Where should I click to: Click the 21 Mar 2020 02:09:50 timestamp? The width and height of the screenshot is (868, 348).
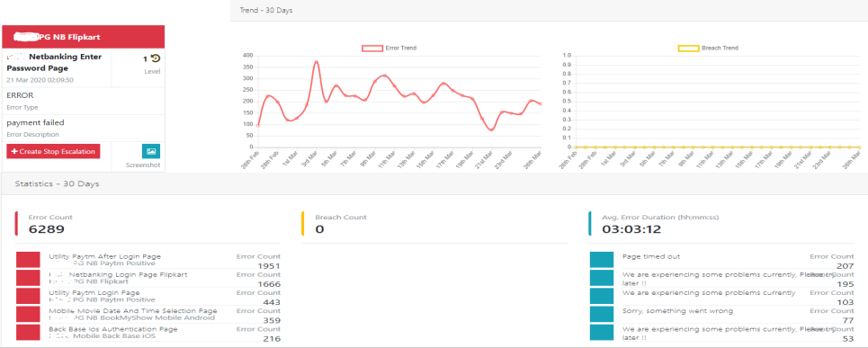[x=40, y=80]
